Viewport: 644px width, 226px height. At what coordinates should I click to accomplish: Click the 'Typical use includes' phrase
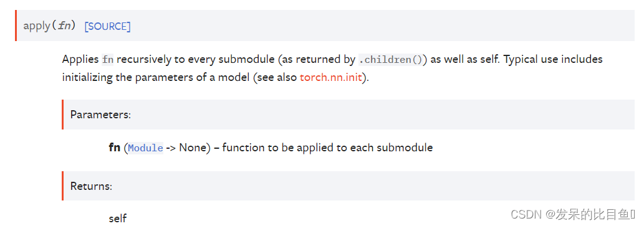coord(553,60)
